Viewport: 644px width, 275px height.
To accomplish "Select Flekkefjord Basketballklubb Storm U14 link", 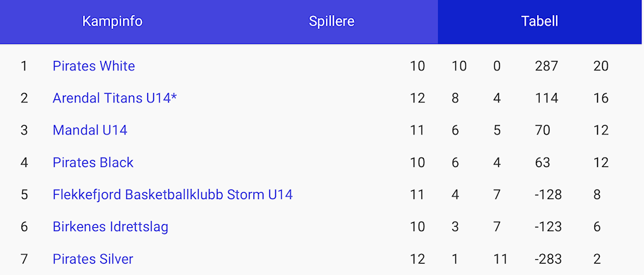I will 172,195.
